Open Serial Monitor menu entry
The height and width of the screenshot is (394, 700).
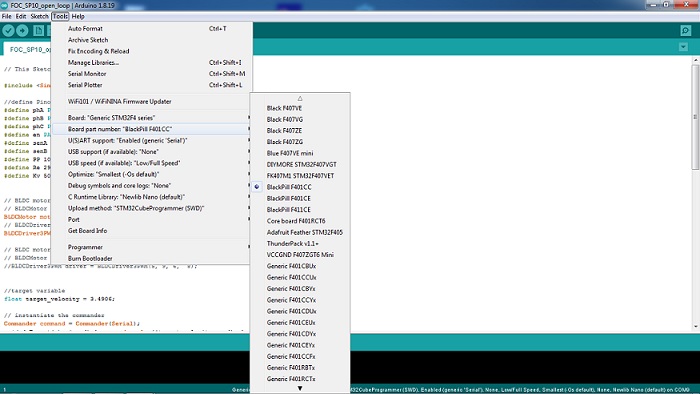point(151,74)
